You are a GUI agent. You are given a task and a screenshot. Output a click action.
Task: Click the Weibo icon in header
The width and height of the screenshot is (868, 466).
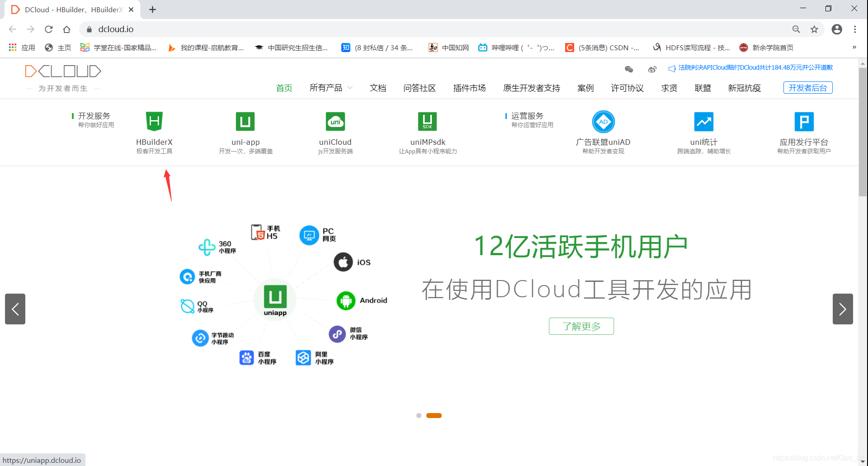tap(652, 69)
